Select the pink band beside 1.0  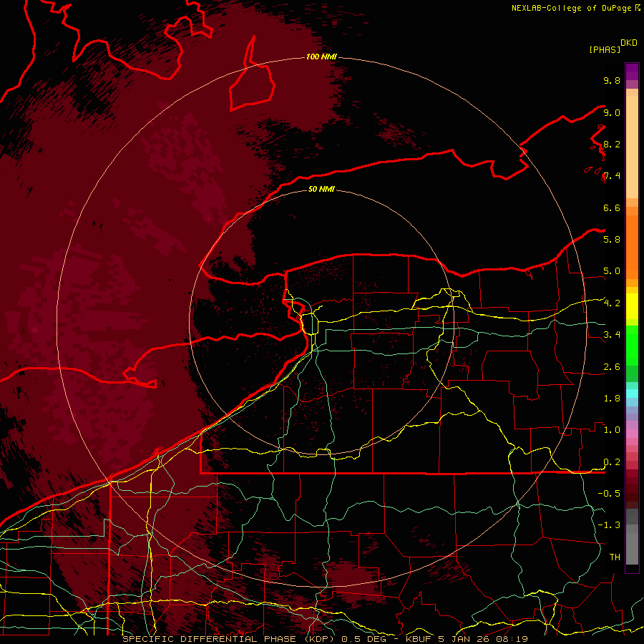click(632, 434)
